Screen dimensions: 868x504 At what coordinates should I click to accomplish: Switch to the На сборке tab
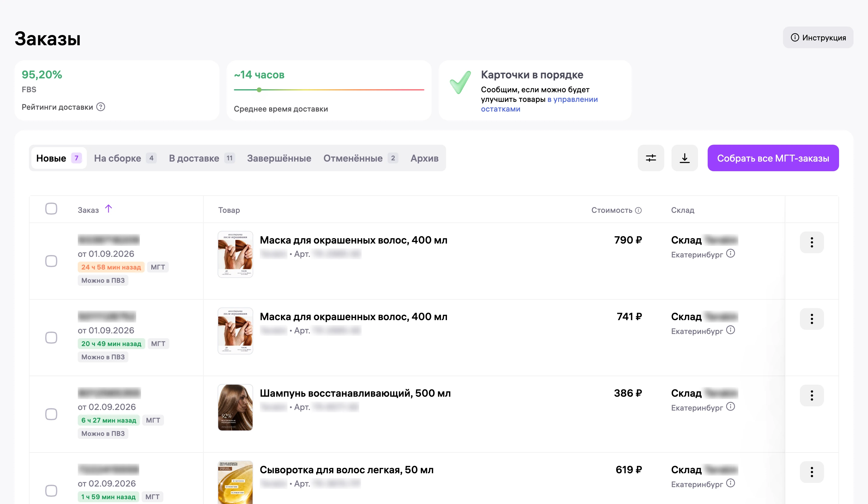pos(125,158)
